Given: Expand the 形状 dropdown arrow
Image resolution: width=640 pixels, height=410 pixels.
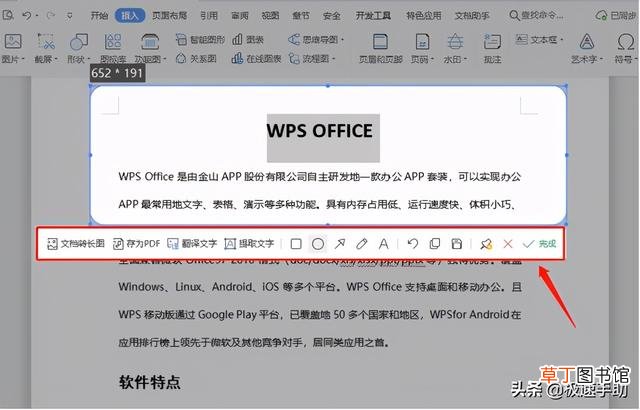Looking at the screenshot, I should (x=89, y=60).
